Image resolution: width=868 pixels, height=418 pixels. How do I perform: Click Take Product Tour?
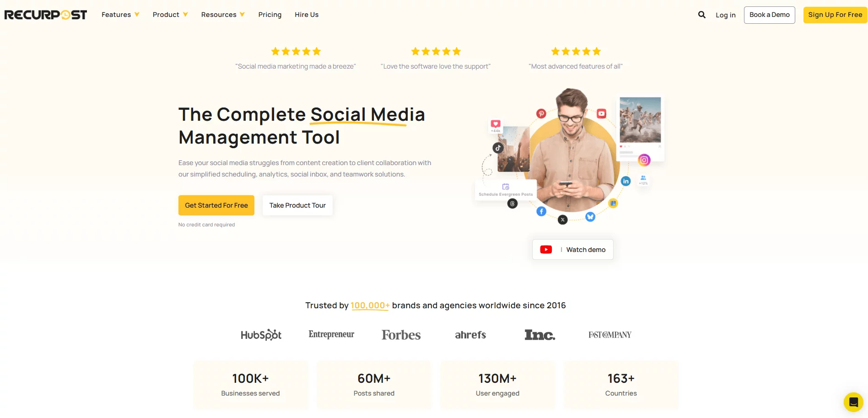tap(297, 205)
